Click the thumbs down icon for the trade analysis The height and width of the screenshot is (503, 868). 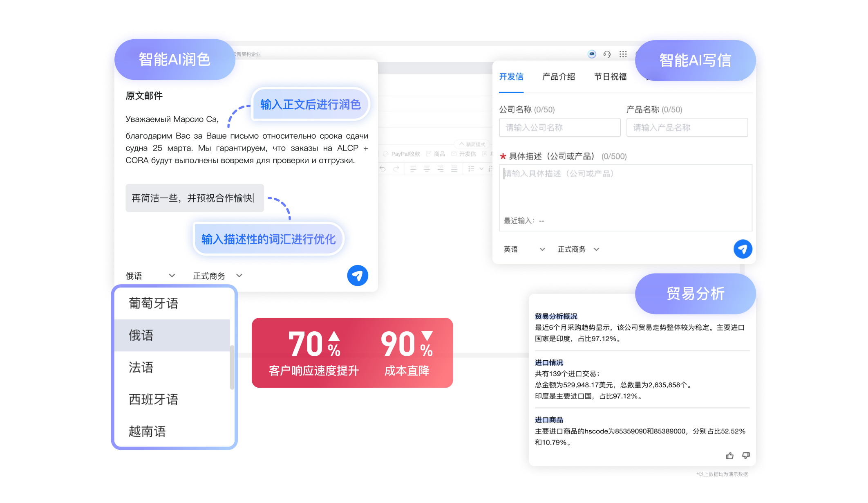pos(746,456)
